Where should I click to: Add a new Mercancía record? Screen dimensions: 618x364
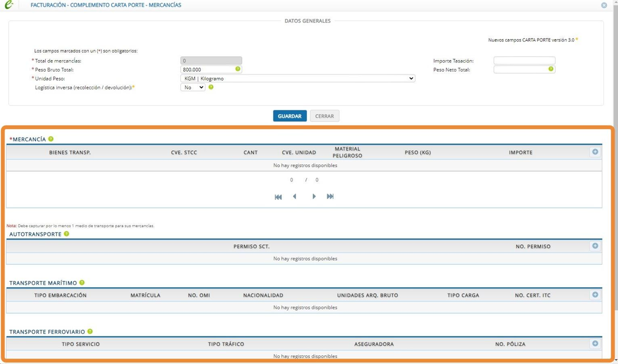tap(595, 152)
